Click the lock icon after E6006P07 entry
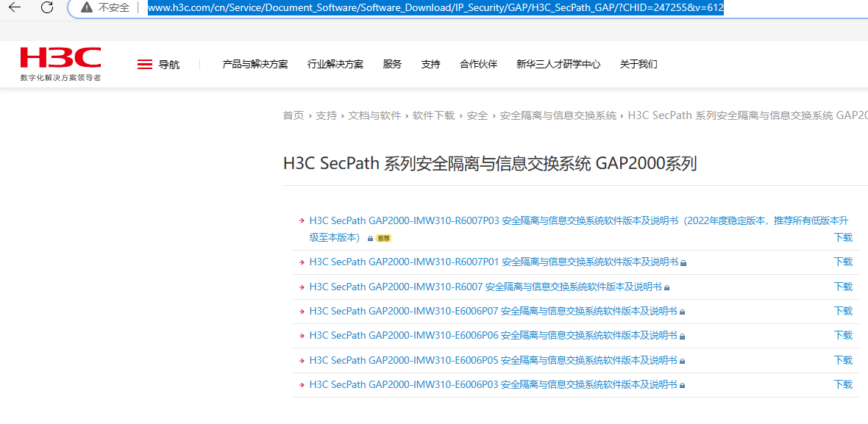Image resolution: width=868 pixels, height=424 pixels. coord(682,312)
